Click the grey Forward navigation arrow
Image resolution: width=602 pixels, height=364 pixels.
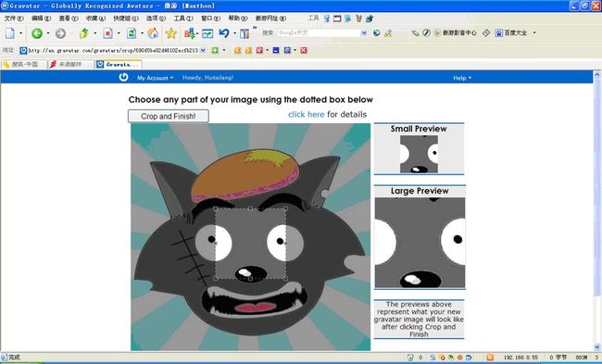pos(60,33)
